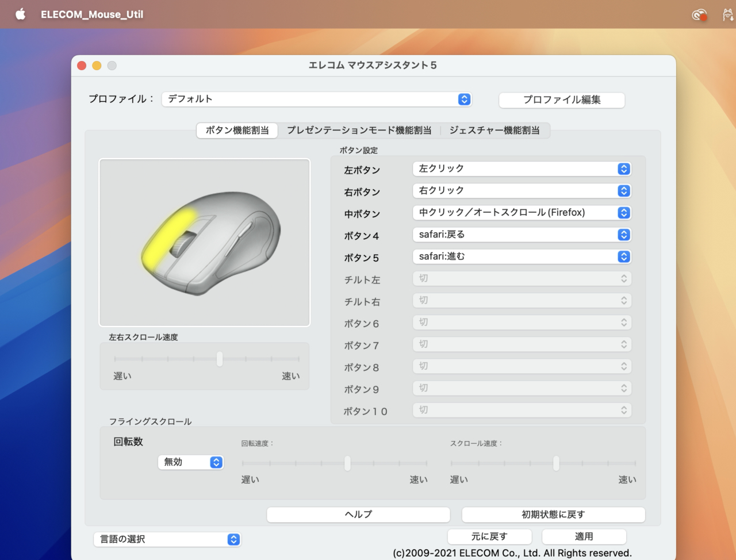
Task: Close the マウスアシスタント window with red button
Action: click(x=82, y=66)
